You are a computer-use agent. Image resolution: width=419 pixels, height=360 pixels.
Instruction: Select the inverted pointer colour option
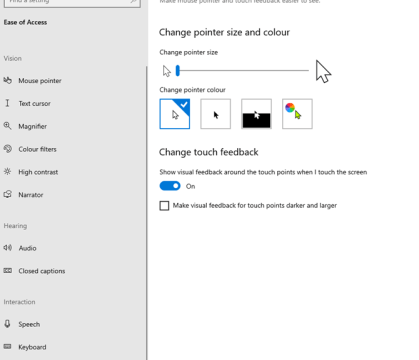(256, 114)
